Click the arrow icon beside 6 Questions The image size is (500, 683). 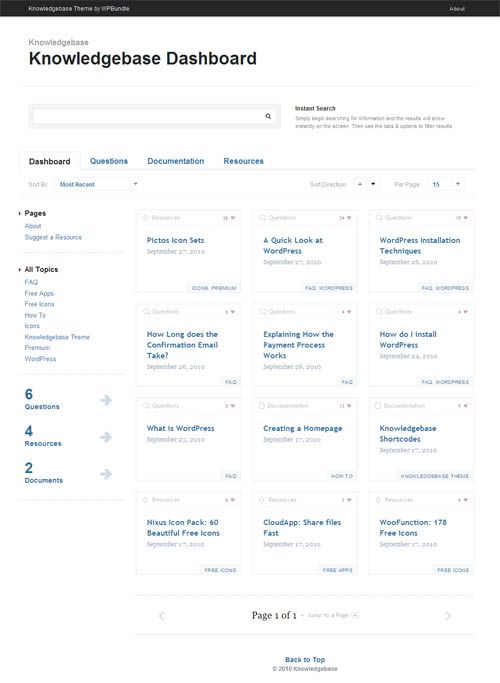[x=106, y=400]
